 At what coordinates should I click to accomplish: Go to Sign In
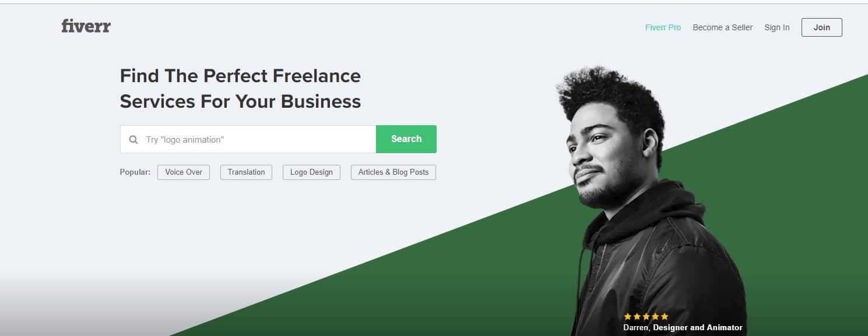click(776, 27)
